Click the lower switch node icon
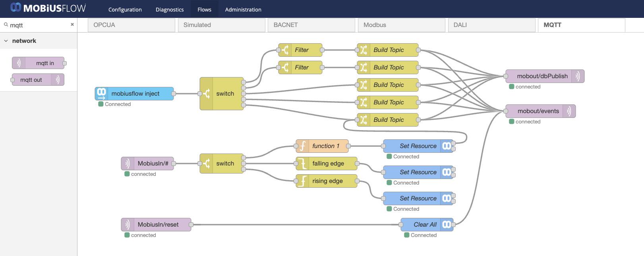The width and height of the screenshot is (644, 256). 206,164
